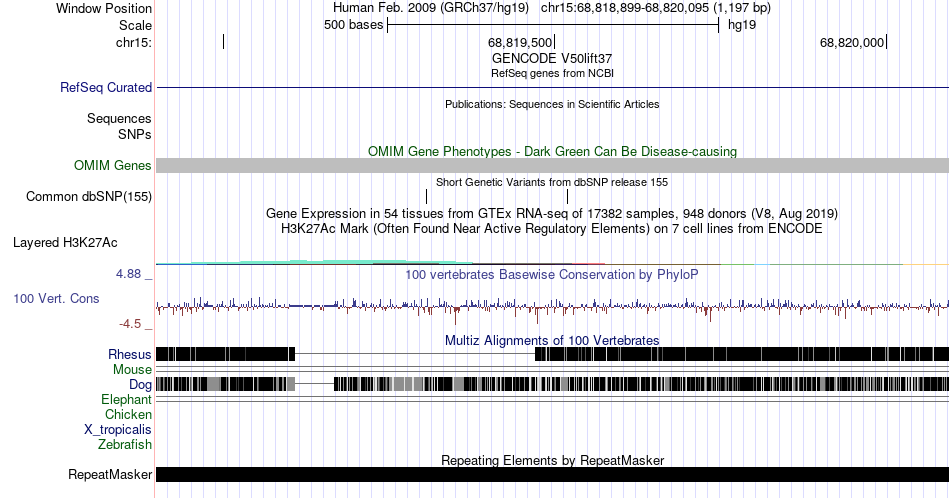Click the 68,819,500 ruler position

(x=520, y=42)
